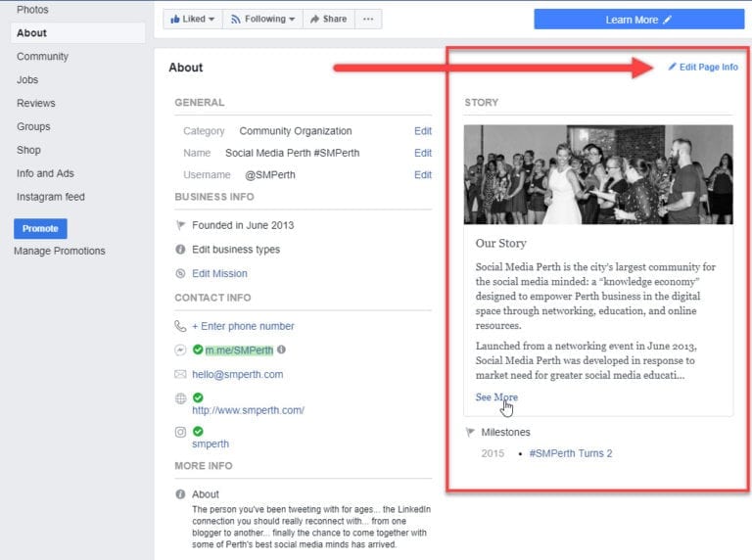Open Manage Promotions
The image size is (752, 560).
coord(60,251)
